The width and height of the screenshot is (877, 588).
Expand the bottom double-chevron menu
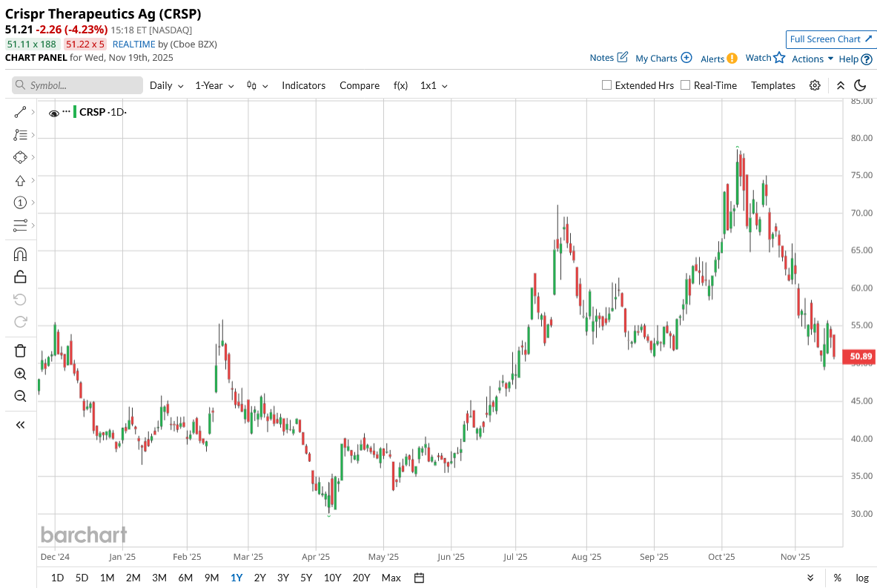(x=810, y=578)
